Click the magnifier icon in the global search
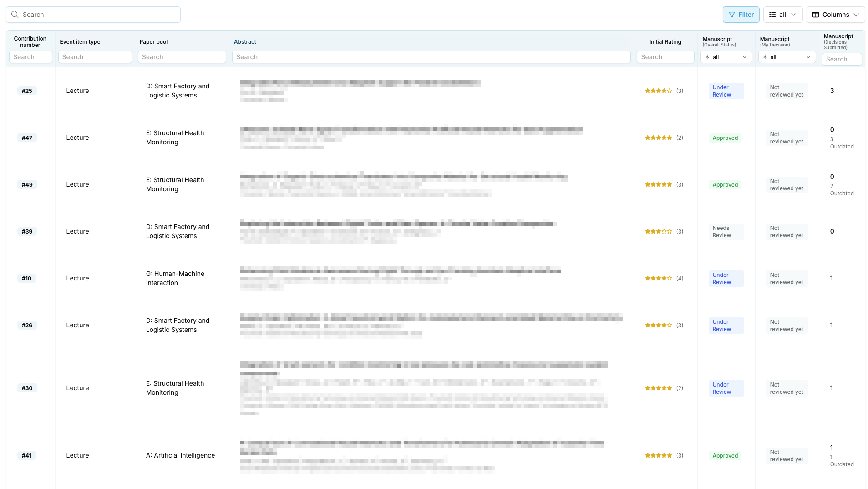The height and width of the screenshot is (489, 868). pos(15,15)
